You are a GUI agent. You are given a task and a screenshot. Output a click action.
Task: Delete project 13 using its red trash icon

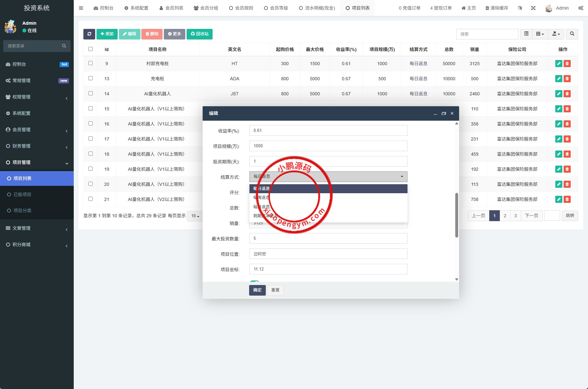click(567, 79)
